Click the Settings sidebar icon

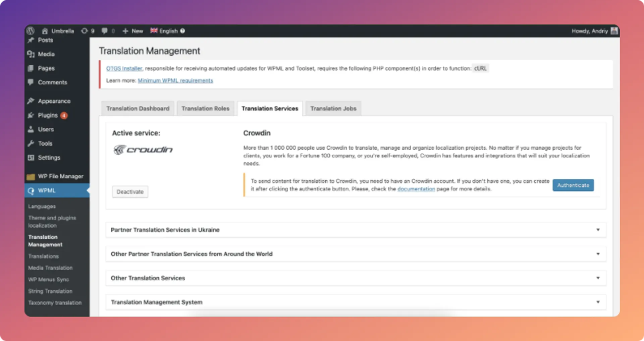31,158
